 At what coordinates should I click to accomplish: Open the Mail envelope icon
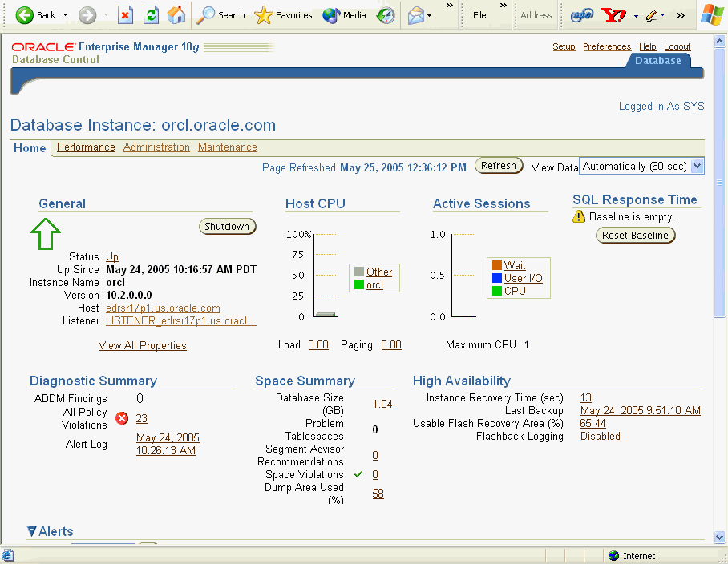click(415, 15)
